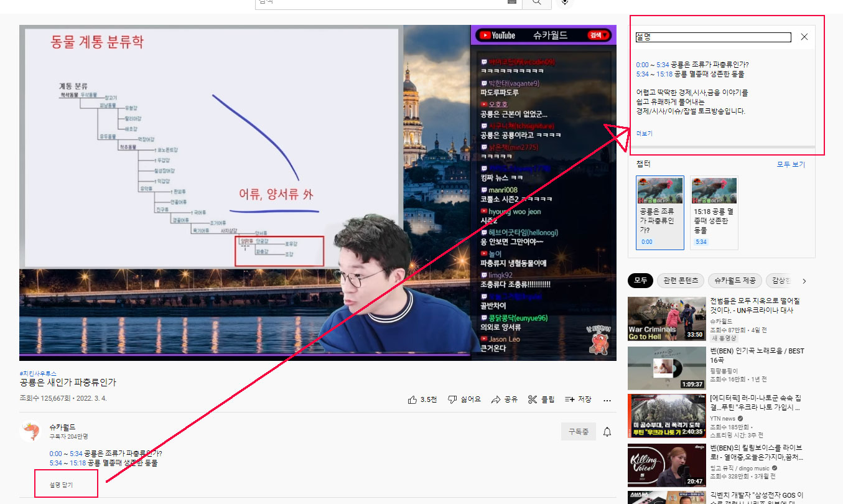
Task: Open 슈카월드 channel avatar below the video
Action: [31, 431]
